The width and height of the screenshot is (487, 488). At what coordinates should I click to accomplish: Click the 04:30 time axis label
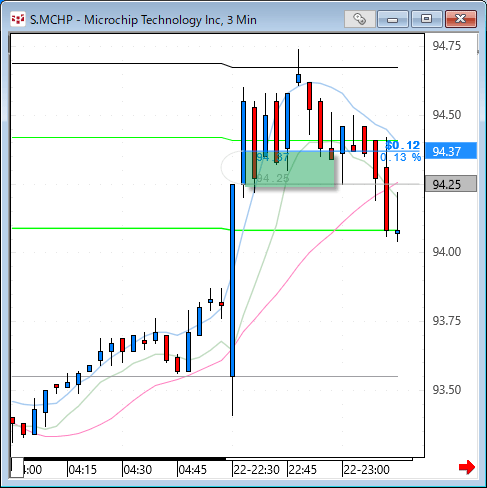137,470
